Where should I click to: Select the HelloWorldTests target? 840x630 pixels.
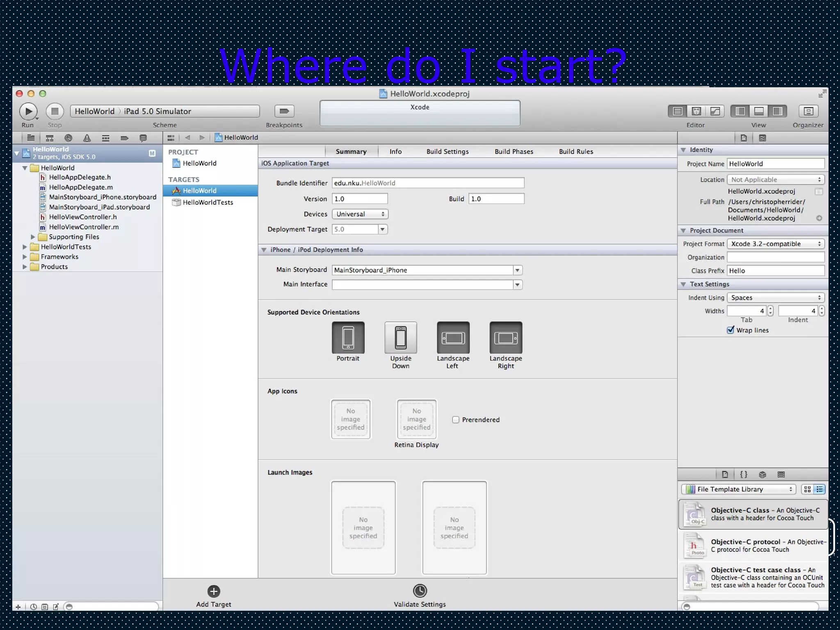coord(208,202)
